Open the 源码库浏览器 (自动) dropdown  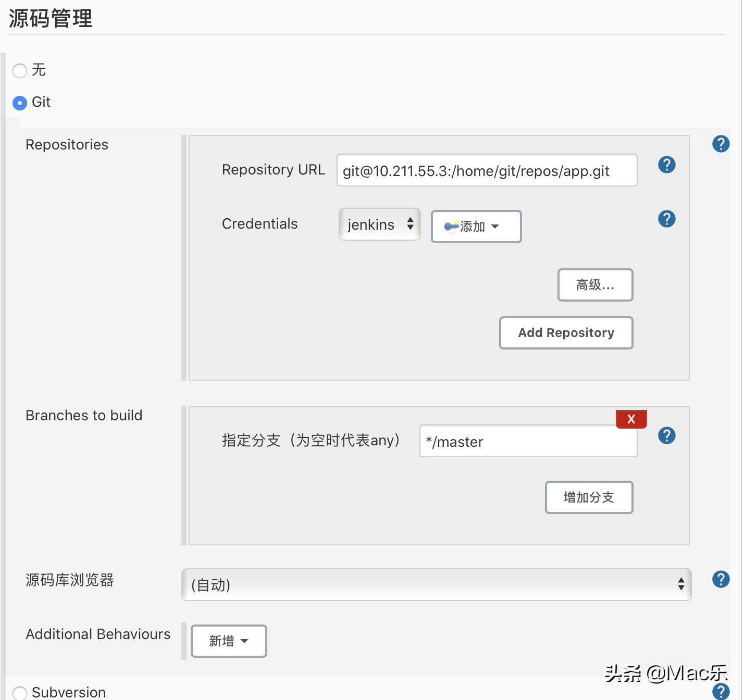437,585
